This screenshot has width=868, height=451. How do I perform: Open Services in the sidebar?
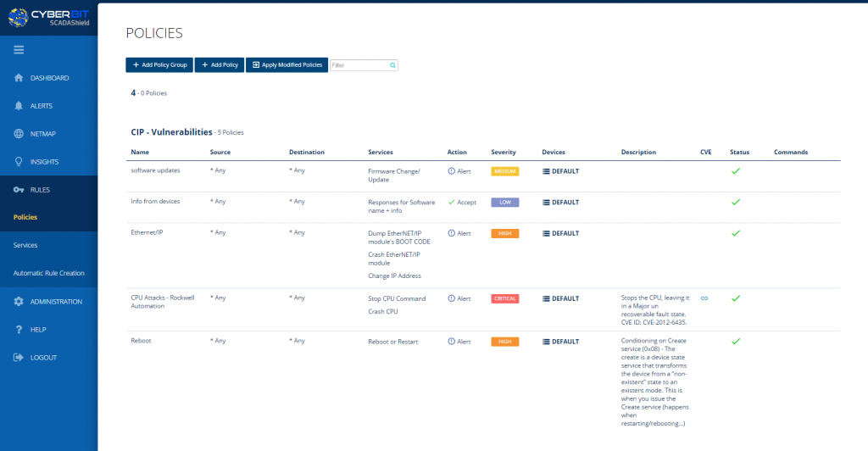click(25, 245)
